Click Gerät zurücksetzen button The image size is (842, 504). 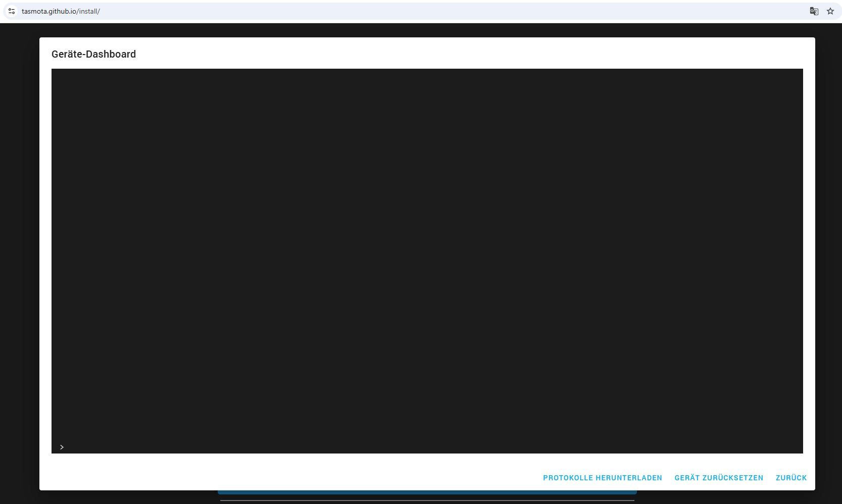719,478
